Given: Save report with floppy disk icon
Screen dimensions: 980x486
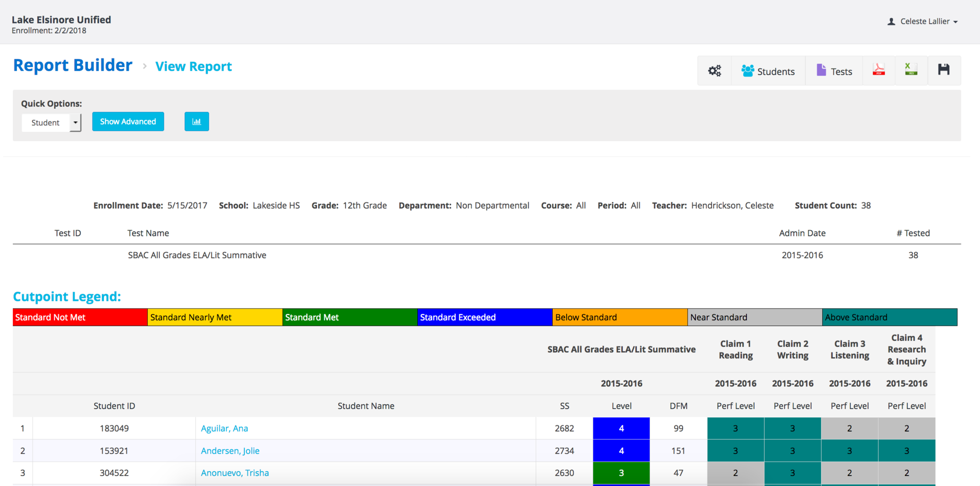Looking at the screenshot, I should pos(944,70).
